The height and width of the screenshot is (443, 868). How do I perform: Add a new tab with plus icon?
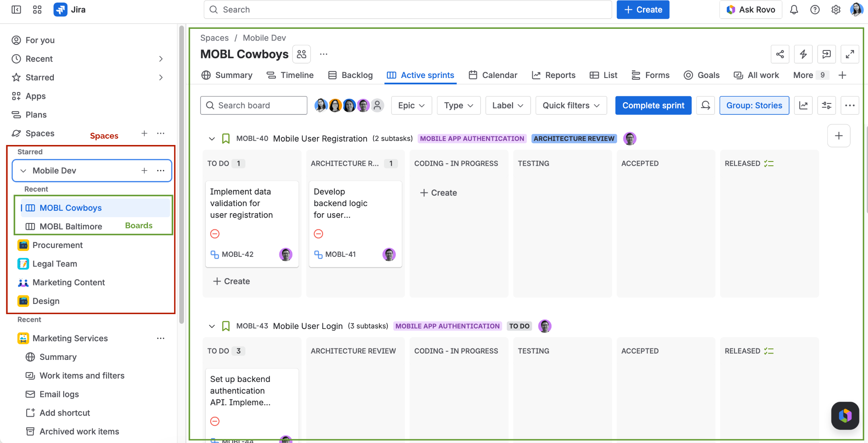pos(843,75)
